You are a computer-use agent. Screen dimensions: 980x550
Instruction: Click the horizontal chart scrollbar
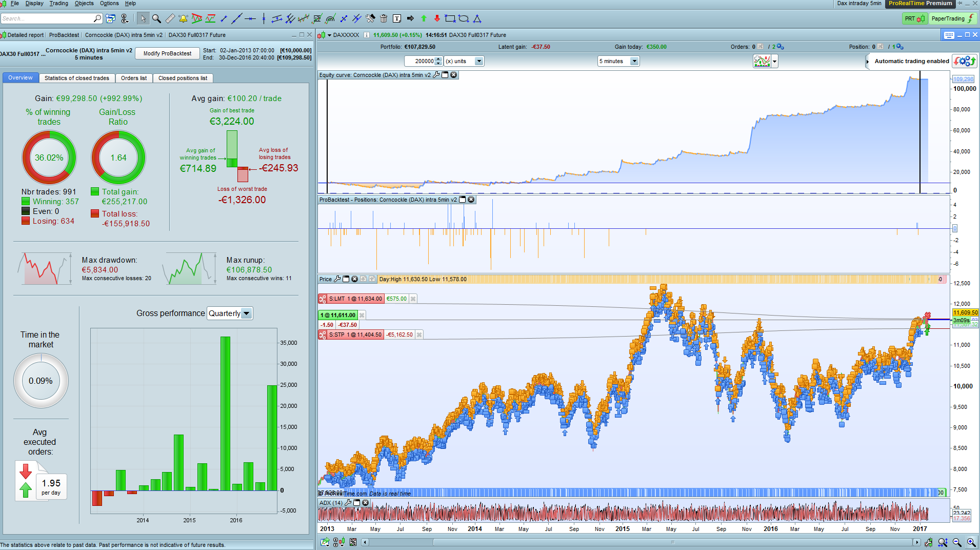[672, 542]
